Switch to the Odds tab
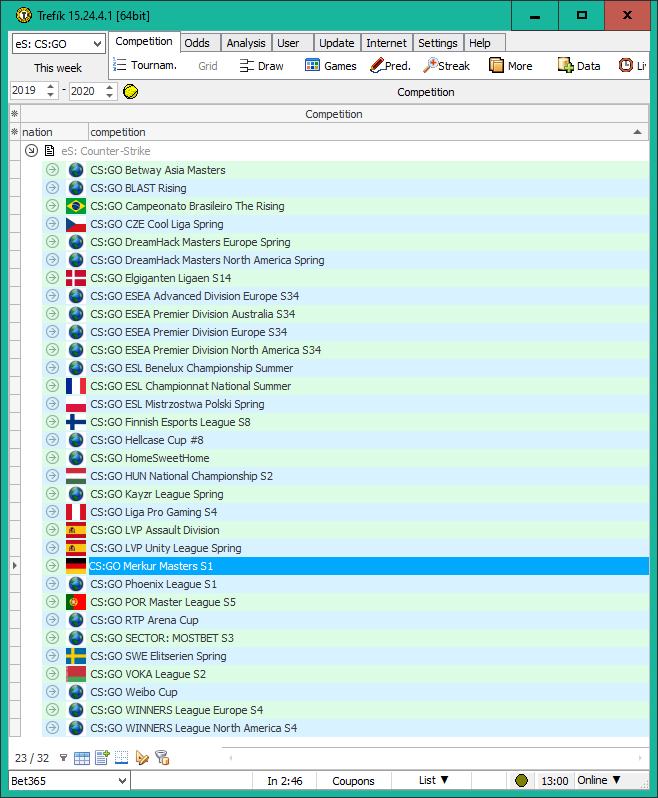 click(197, 43)
